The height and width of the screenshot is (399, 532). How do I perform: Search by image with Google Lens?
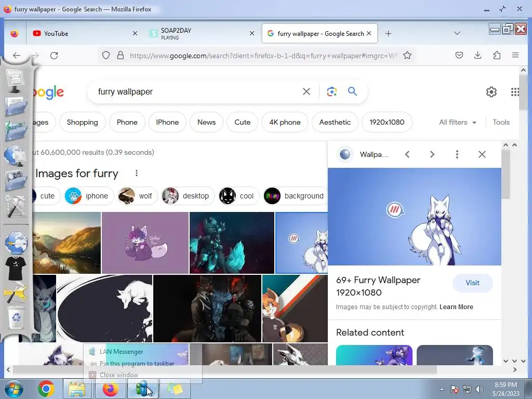[x=331, y=91]
